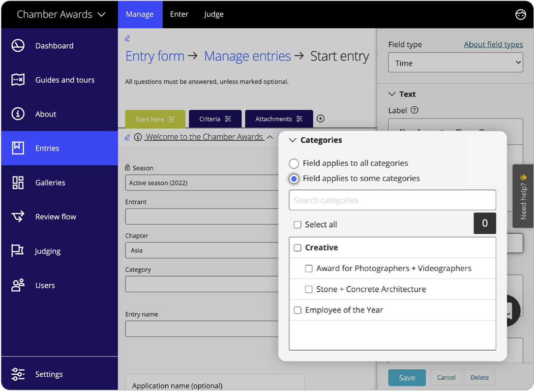
Task: Open the Enter menu item
Action: coord(179,14)
